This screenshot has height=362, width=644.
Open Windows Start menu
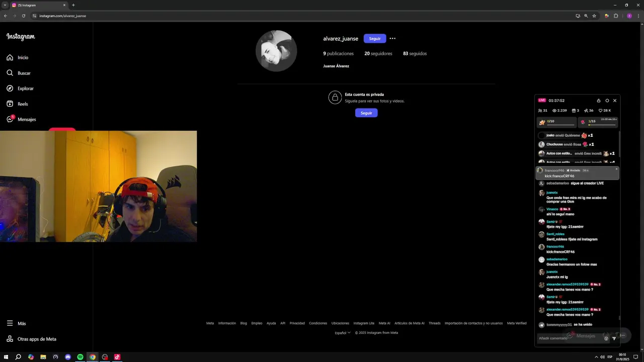pyautogui.click(x=6, y=357)
